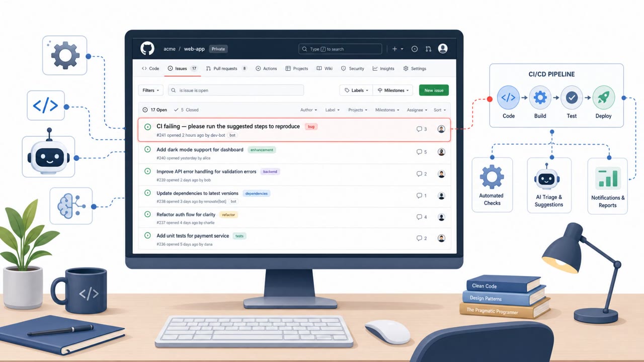Switch to the Code tab
644x362 pixels.
(150, 68)
